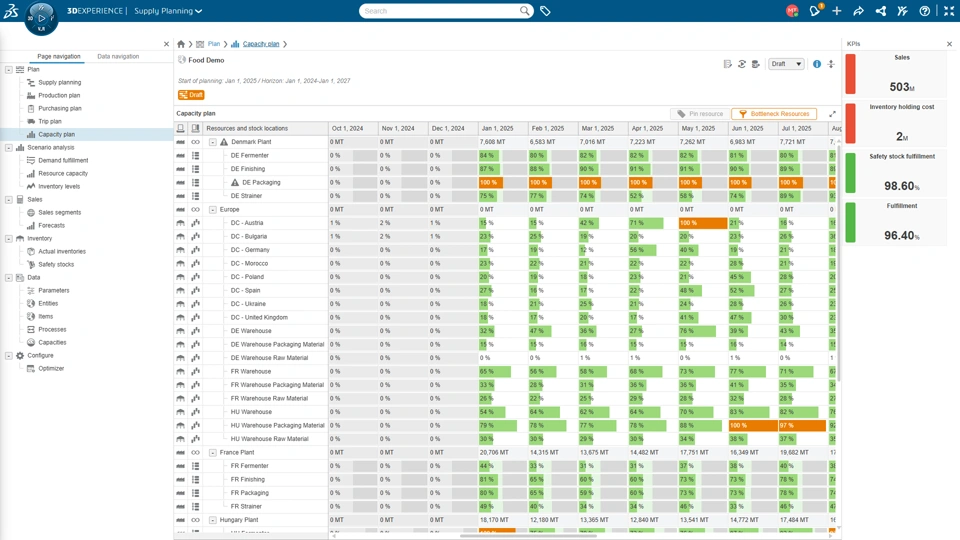Screen dimensions: 960x540
Task: Open Safety stocks in tree
Action: click(56, 264)
